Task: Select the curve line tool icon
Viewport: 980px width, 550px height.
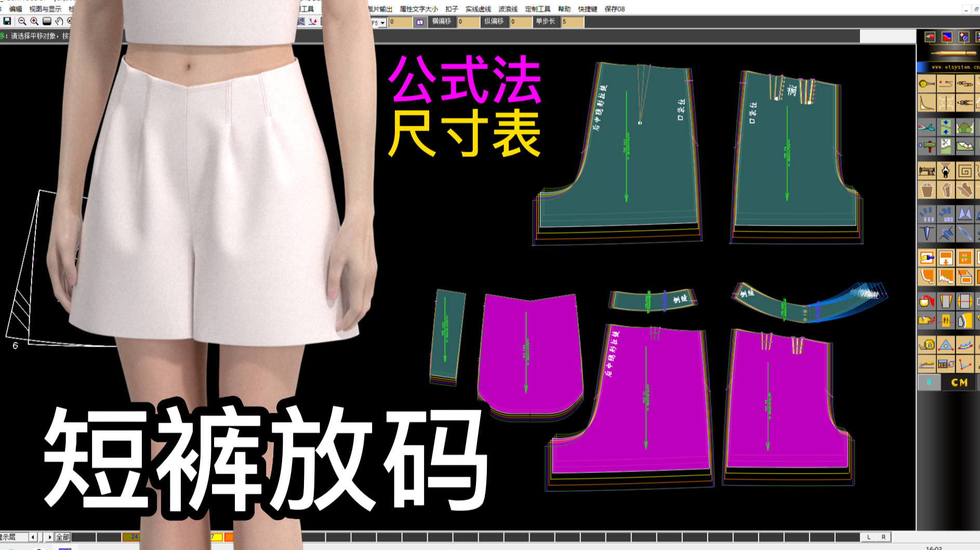Action: pos(926,103)
